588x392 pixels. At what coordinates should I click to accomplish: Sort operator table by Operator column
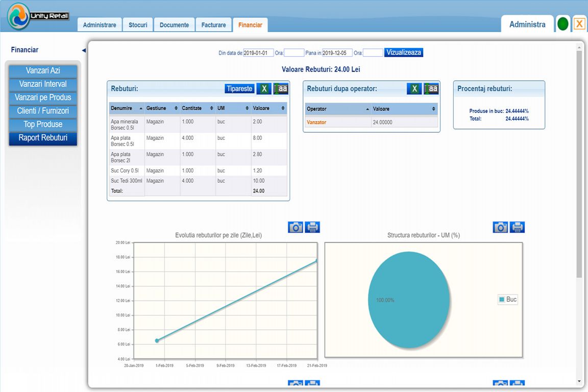[338, 109]
